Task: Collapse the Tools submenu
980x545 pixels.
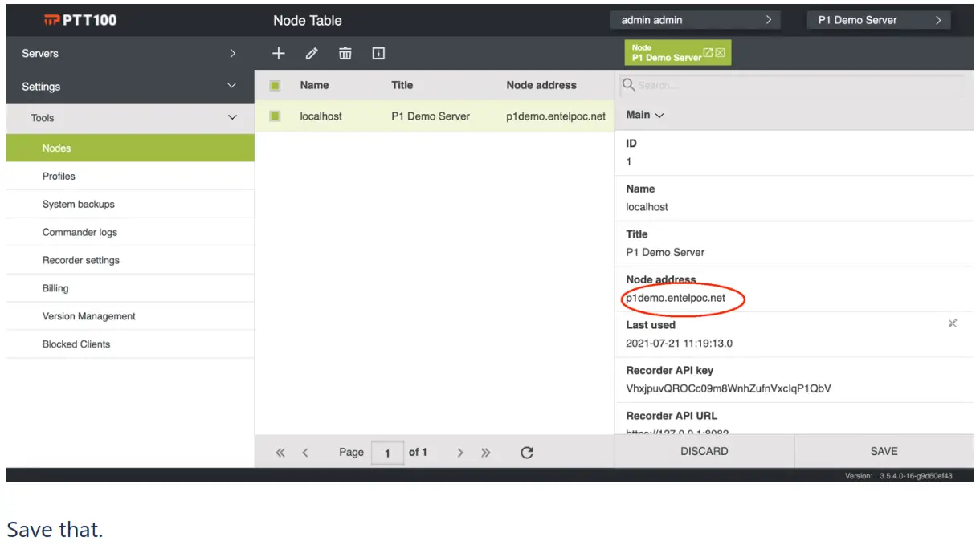Action: 130,118
